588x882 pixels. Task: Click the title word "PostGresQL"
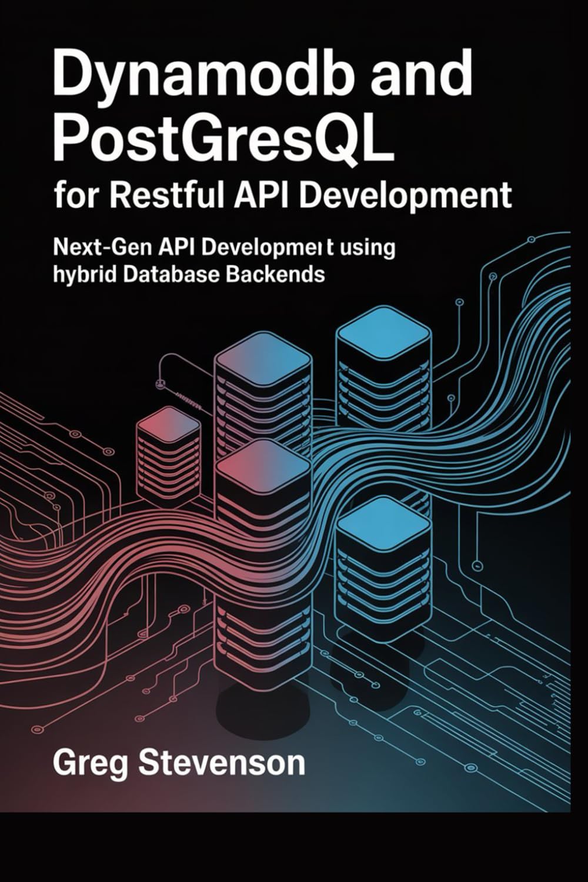(x=223, y=139)
